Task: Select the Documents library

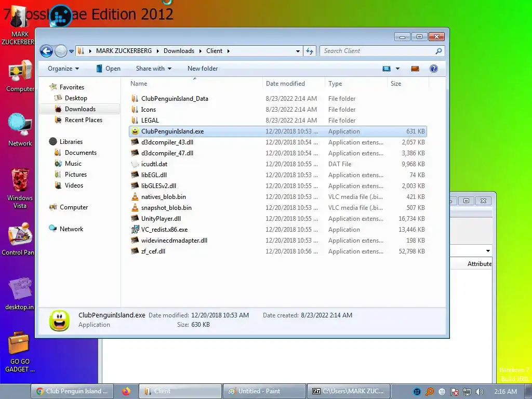Action: 81,153
